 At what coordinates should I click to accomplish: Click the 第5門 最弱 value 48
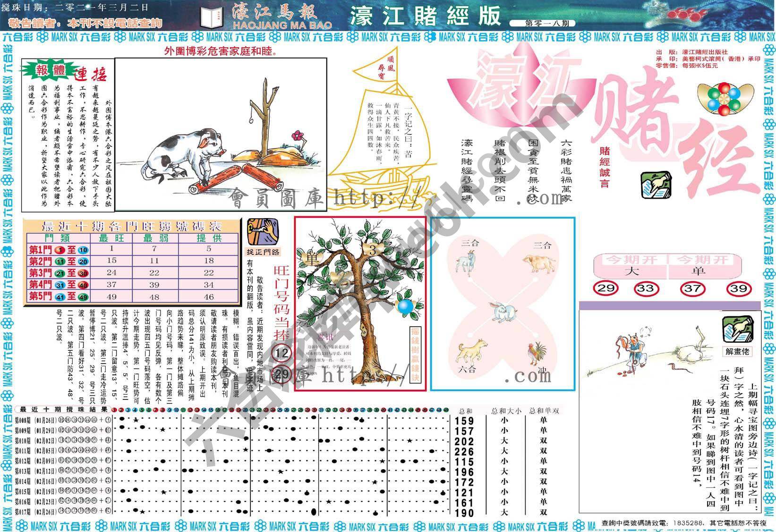pyautogui.click(x=154, y=297)
